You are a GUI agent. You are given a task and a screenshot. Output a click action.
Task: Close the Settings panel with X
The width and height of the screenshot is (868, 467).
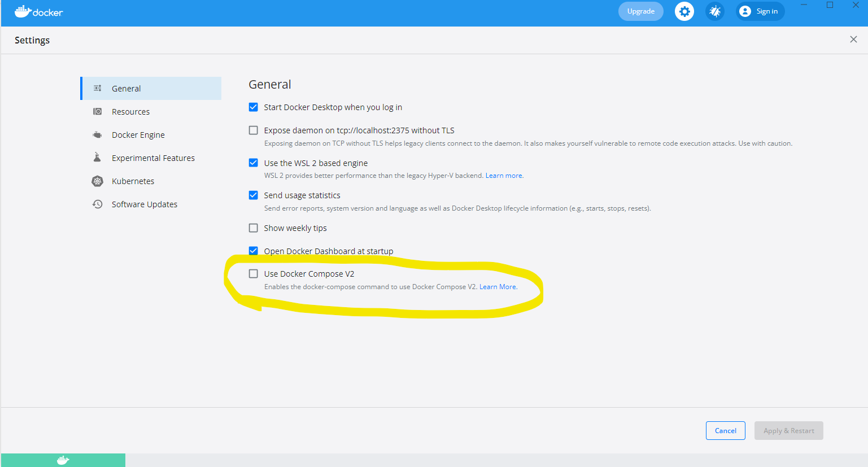coord(853,39)
